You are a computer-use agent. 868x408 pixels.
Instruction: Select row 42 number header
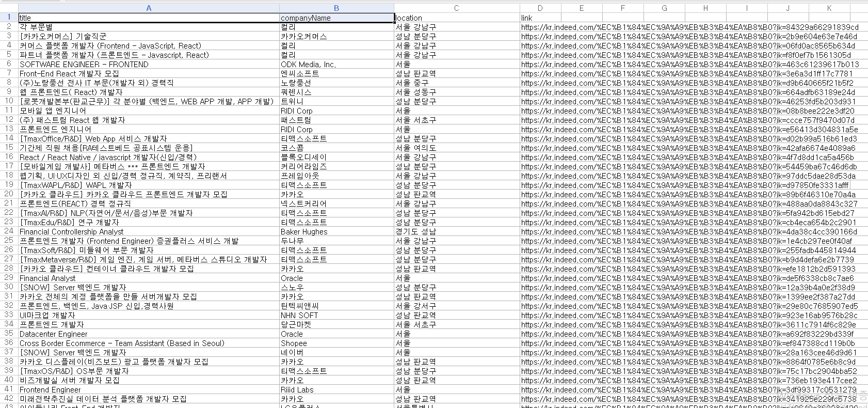[9, 399]
